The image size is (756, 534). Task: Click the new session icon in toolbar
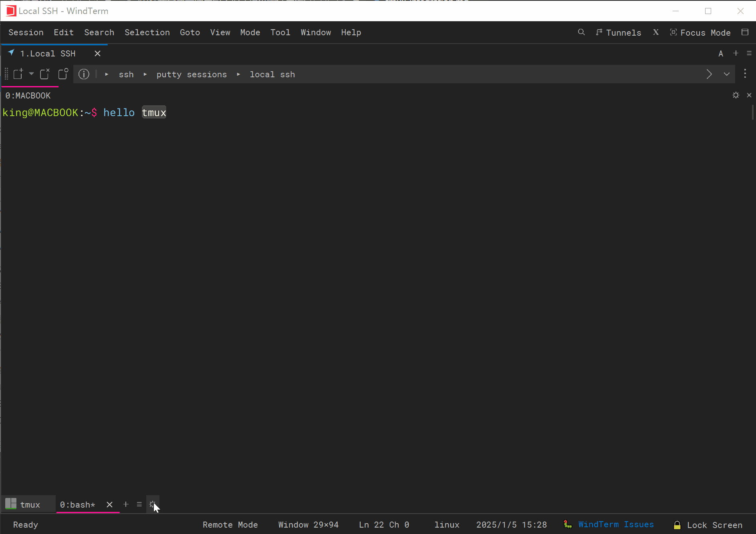(18, 74)
